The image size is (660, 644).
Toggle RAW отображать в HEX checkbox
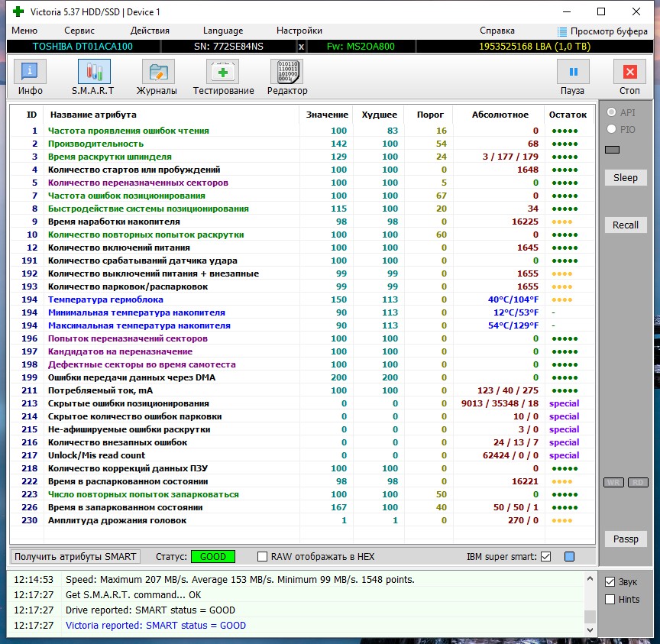coord(262,556)
